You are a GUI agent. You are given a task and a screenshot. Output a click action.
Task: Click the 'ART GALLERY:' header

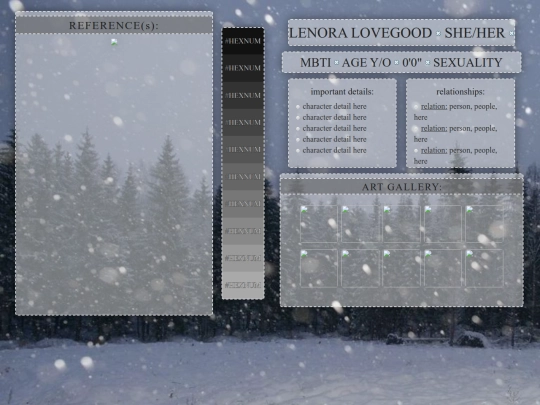402,187
